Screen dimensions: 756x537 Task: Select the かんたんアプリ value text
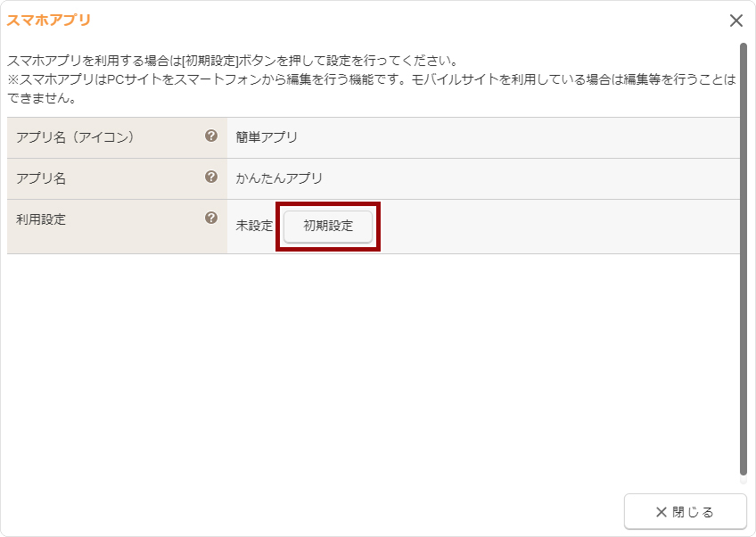(x=279, y=178)
